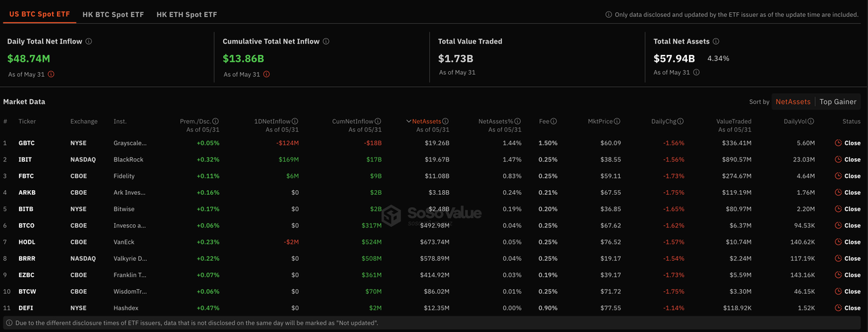Click info icon under Total Net Assets date
The width and height of the screenshot is (868, 332).
pos(696,73)
